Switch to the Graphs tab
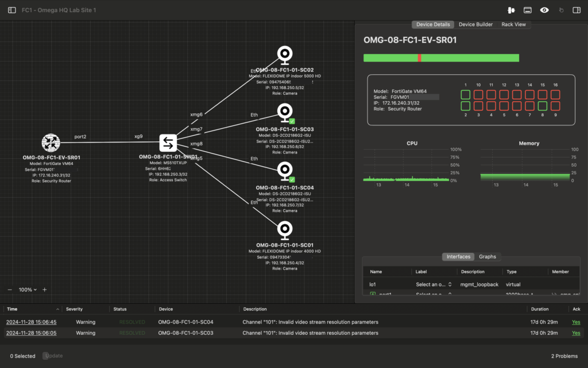The width and height of the screenshot is (588, 368). 488,256
